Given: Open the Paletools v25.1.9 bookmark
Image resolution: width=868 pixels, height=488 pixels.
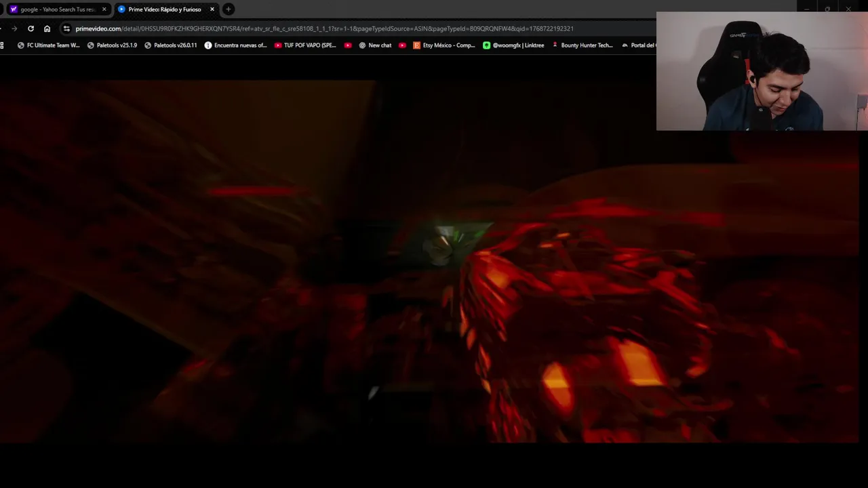Looking at the screenshot, I should (x=112, y=45).
